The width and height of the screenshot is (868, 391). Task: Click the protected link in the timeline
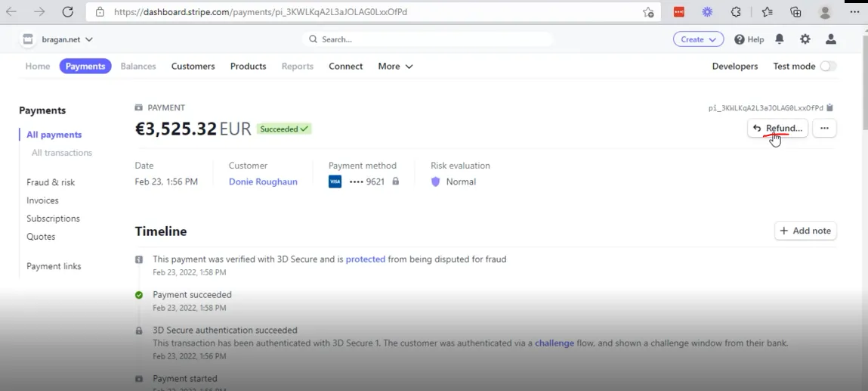pos(366,259)
